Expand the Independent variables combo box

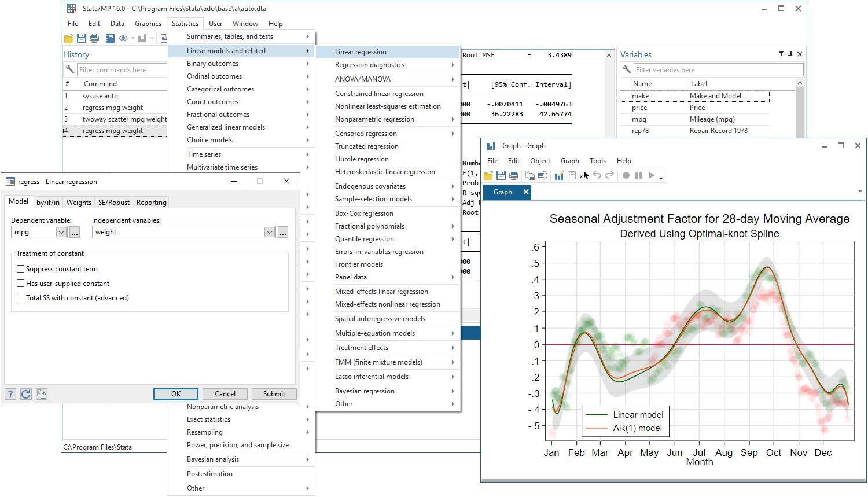(270, 233)
